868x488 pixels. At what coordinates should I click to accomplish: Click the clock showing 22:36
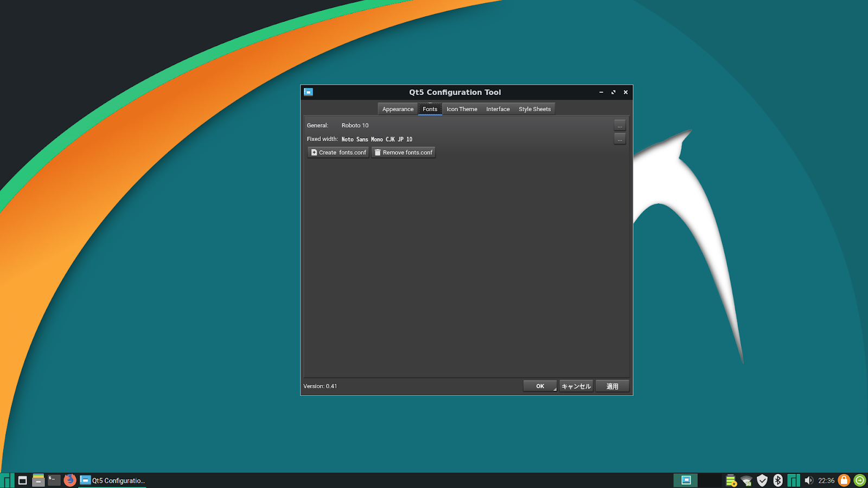(x=826, y=481)
